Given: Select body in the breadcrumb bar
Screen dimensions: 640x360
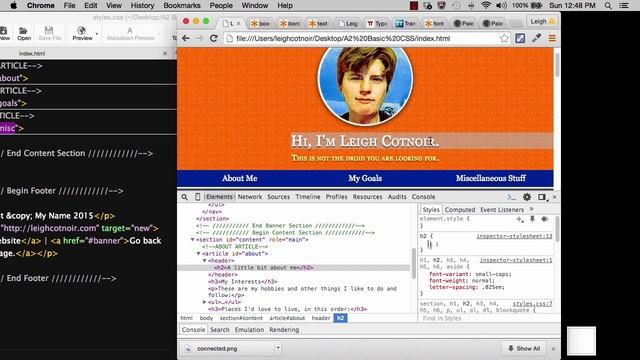Looking at the screenshot, I should [x=206, y=318].
